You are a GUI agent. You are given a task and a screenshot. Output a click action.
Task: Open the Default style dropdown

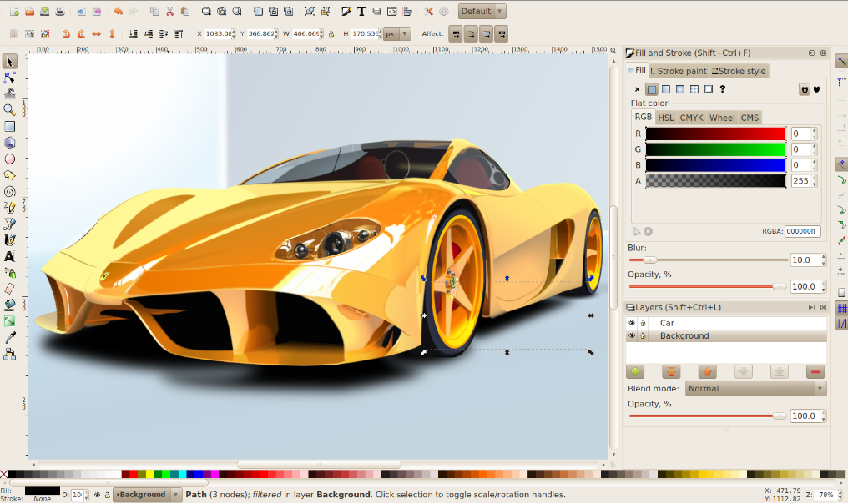(482, 11)
